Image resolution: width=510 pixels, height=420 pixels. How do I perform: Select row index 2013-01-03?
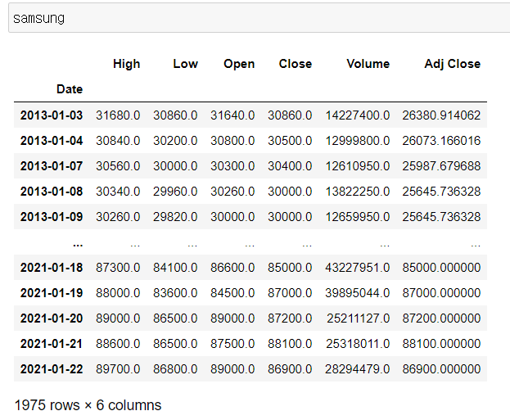point(52,115)
